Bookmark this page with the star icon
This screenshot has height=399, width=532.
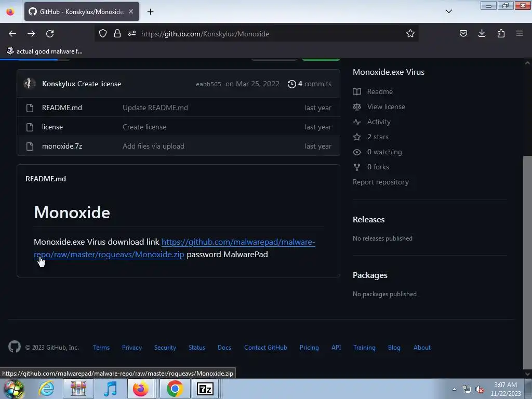point(410,33)
